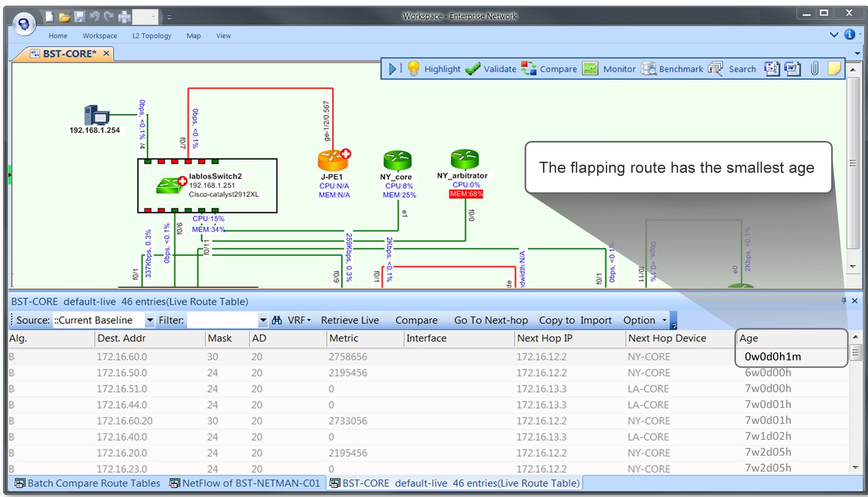Collapse the ribbon with the chevron

(834, 35)
